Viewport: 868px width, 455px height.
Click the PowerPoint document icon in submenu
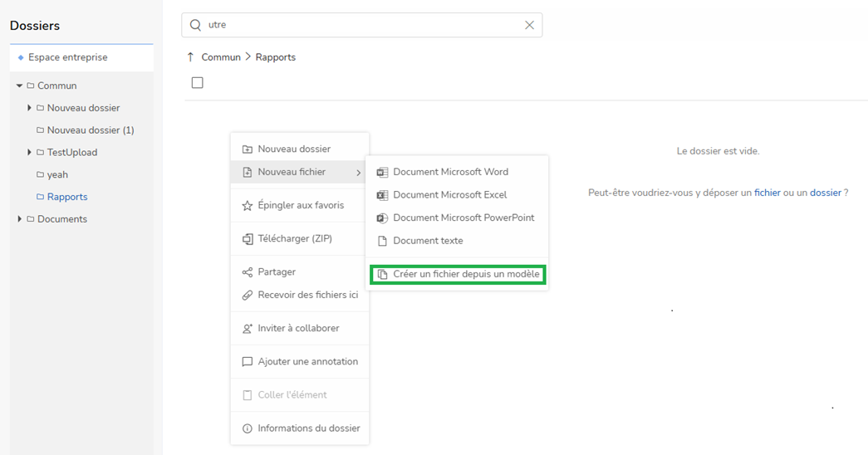click(x=382, y=218)
